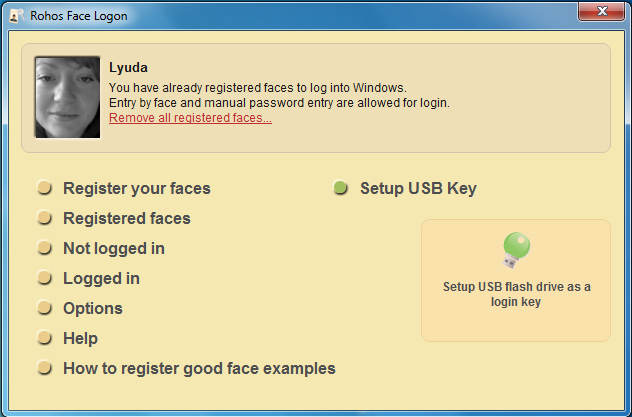
Task: Select the Logged in option
Action: pos(101,278)
